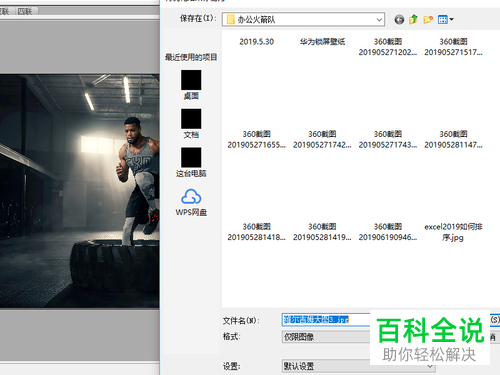
Task: Create a new folder
Action: coord(428,19)
